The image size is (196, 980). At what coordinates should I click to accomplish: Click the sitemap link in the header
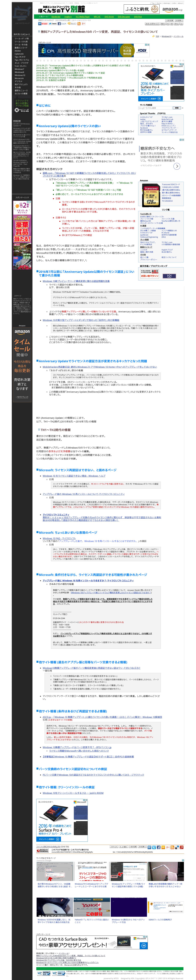tap(166, 3)
